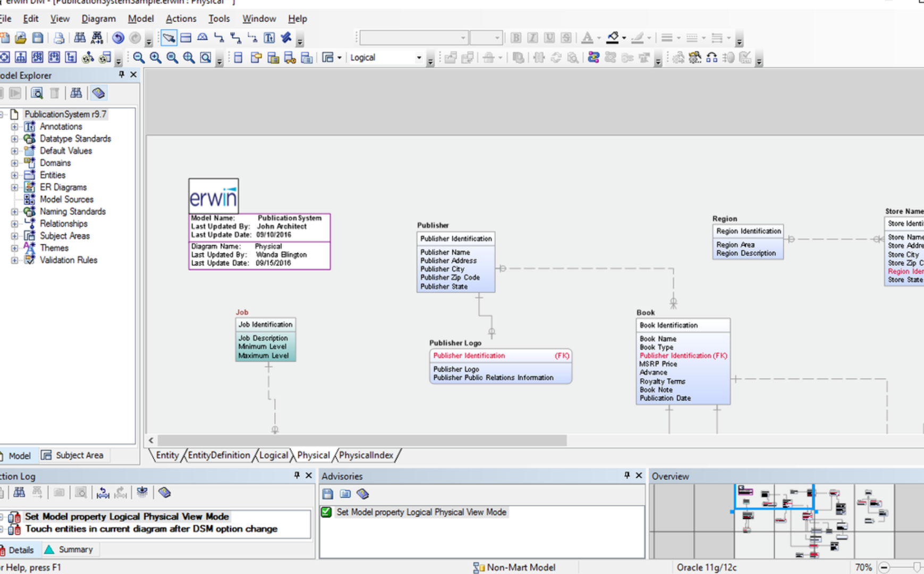Viewport: 924px width, 574px height.
Task: Set italic text formatting
Action: coord(532,38)
